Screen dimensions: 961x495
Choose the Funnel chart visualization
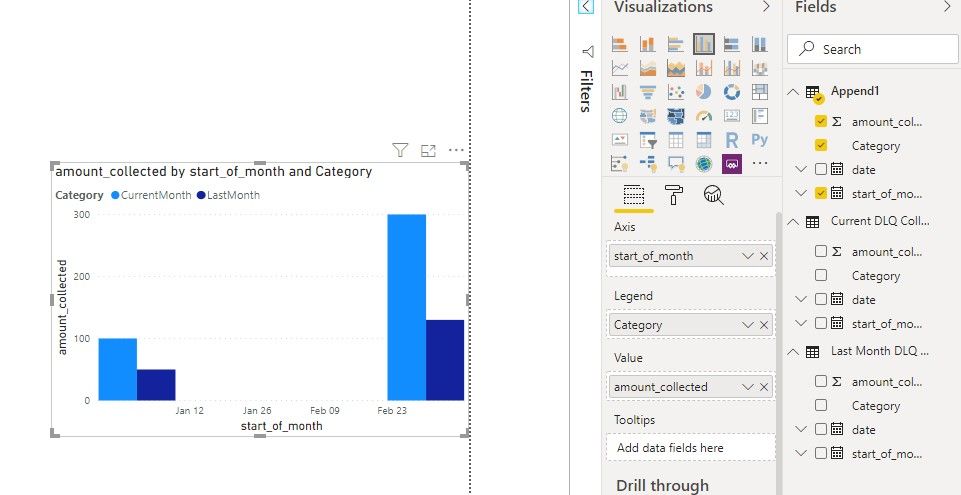[648, 92]
